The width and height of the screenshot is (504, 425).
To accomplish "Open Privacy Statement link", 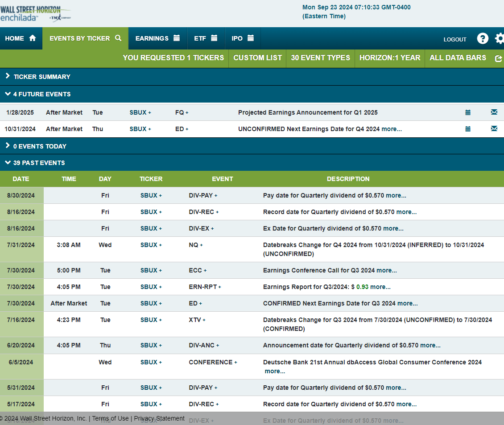I will [x=159, y=418].
